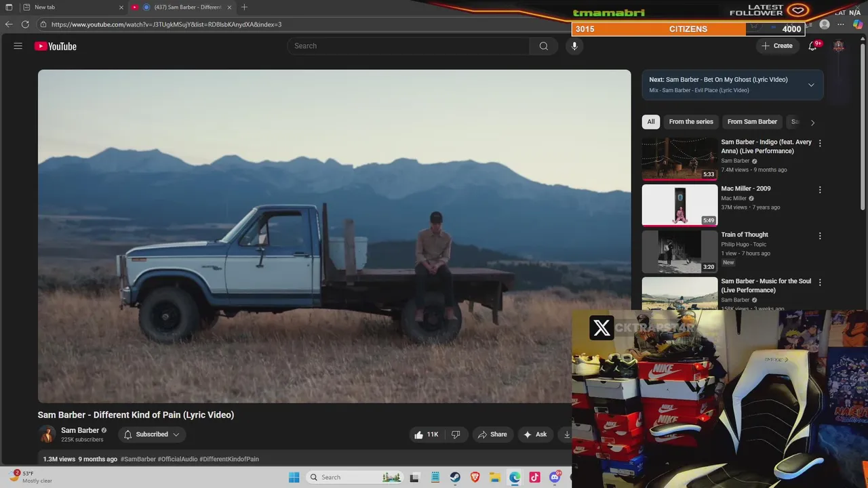Click the #DifferentKindofPain hashtag
This screenshot has height=488, width=868.
point(229,459)
